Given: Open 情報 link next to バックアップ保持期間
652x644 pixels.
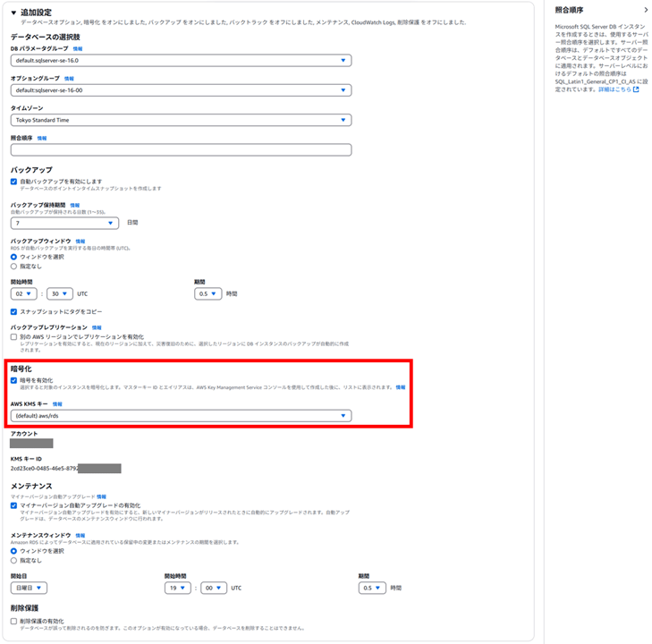Looking at the screenshot, I should [x=75, y=206].
